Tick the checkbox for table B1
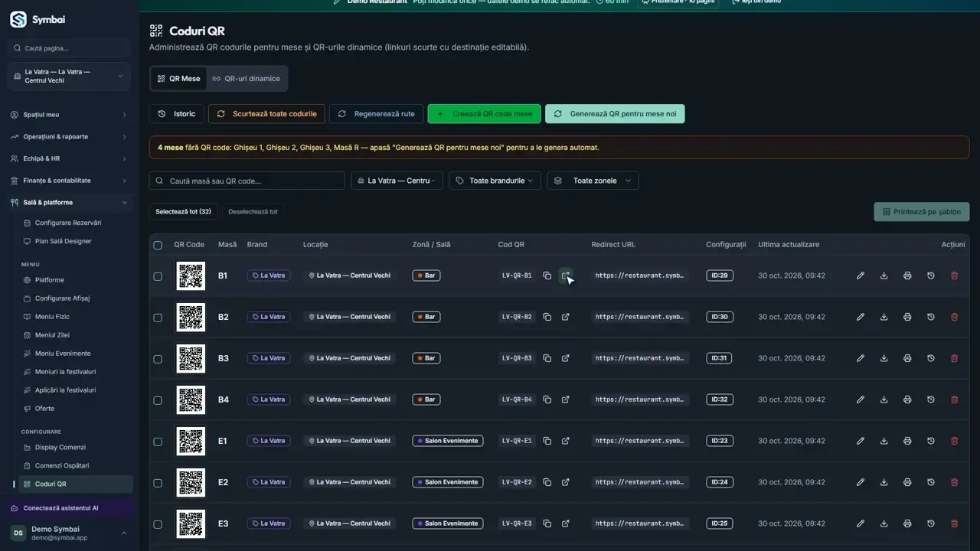This screenshot has height=551, width=980. pyautogui.click(x=158, y=276)
